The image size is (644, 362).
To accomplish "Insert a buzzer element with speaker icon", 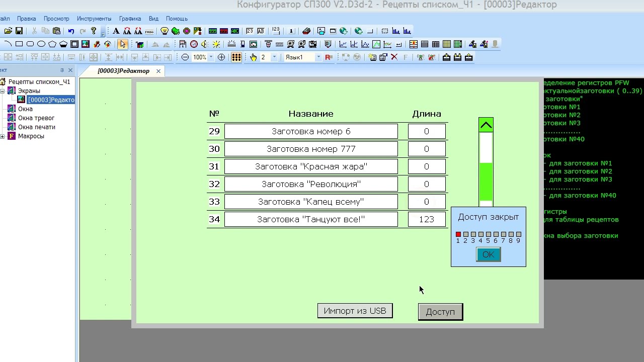I will point(205,44).
